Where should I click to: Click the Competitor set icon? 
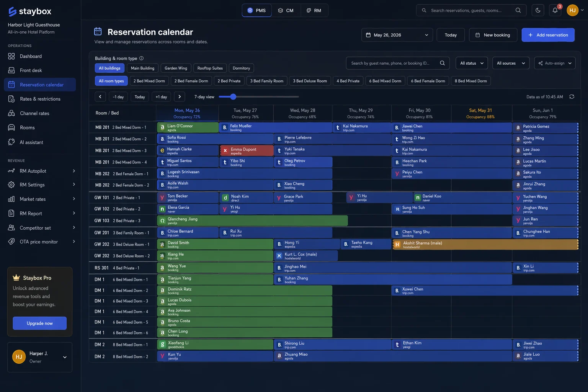pos(11,228)
